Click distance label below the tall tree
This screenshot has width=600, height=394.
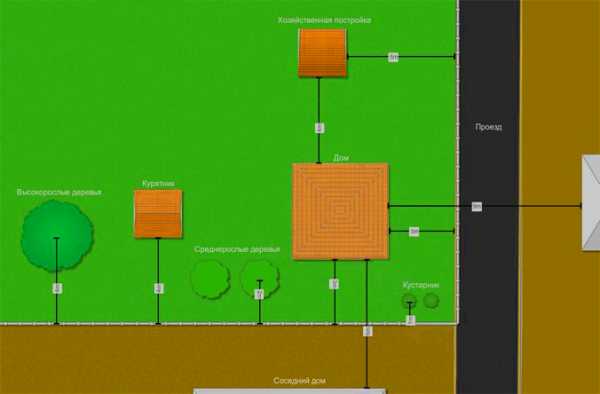tap(57, 288)
